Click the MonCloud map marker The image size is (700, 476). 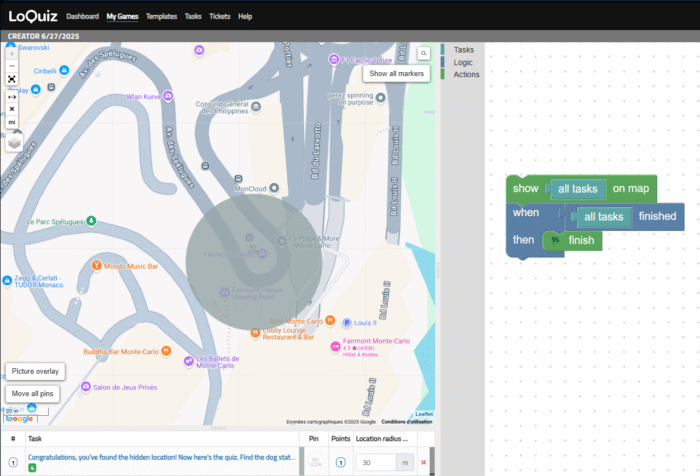click(274, 188)
